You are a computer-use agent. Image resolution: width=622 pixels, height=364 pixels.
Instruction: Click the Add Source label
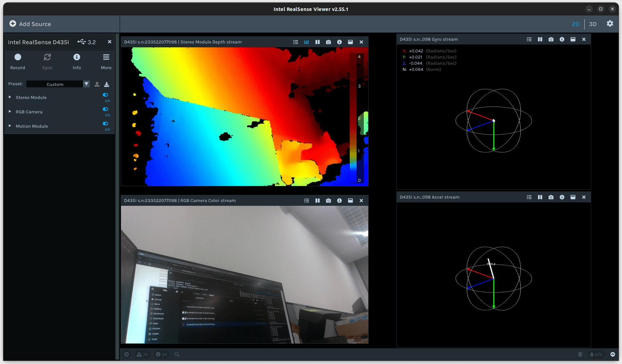click(x=35, y=24)
